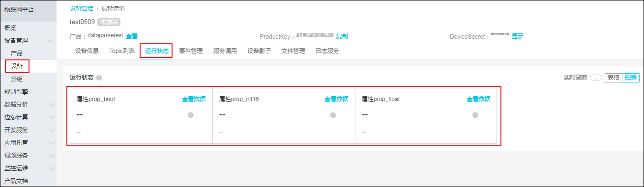This screenshot has width=644, height=187.
Task: Click the gray status dot on prop_float card
Action: (475, 115)
